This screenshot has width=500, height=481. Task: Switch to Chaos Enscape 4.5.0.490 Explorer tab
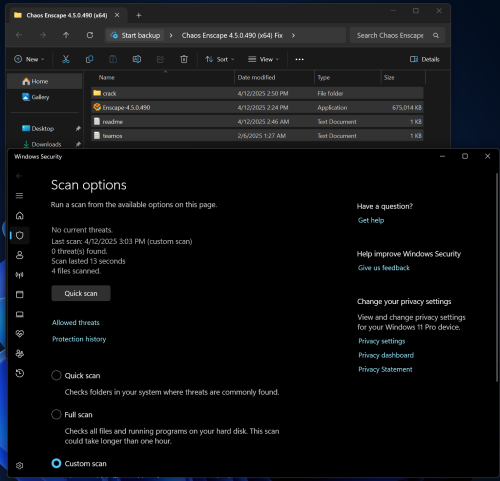click(67, 15)
